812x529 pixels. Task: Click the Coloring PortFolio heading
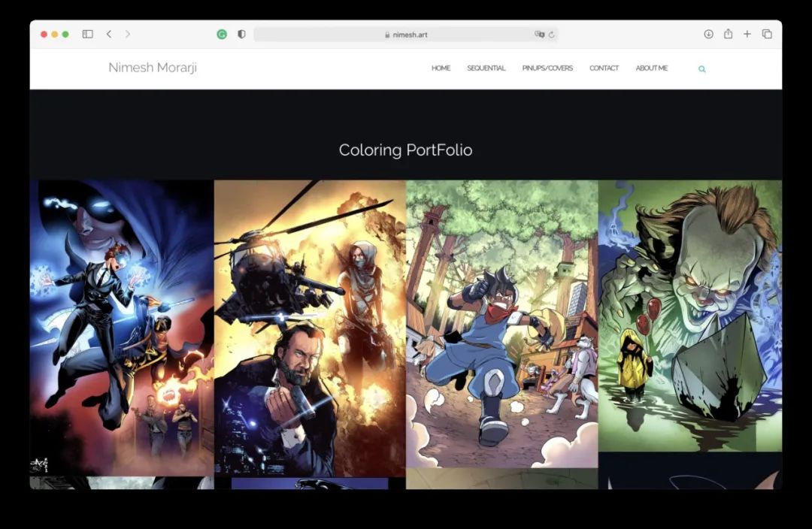coord(405,150)
